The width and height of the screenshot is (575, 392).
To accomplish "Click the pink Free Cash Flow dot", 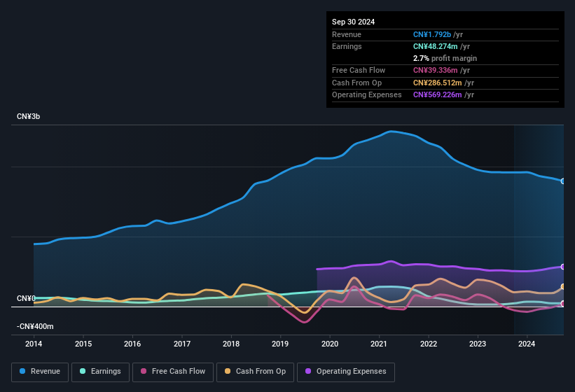I will click(x=144, y=372).
